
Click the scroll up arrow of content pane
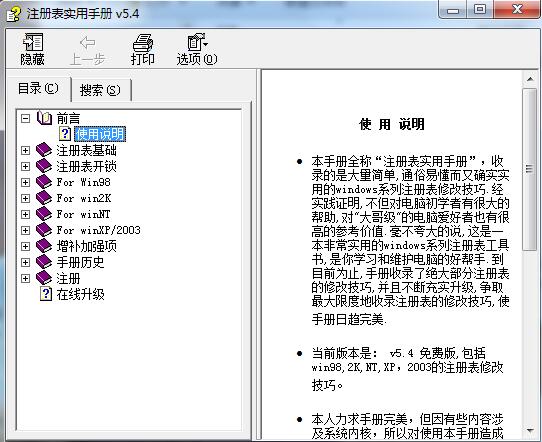530,79
